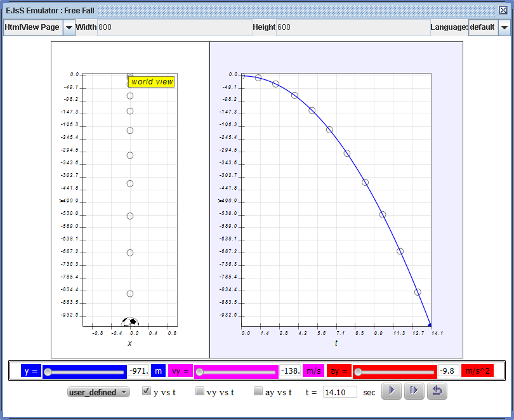Enable the vy vs t checkbox

[200, 391]
